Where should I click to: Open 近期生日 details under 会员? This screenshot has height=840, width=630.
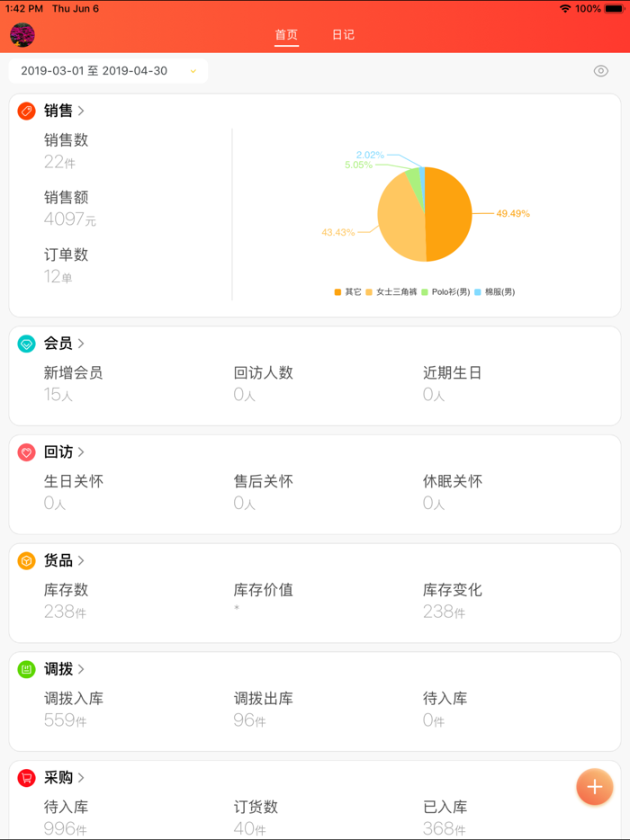click(x=454, y=382)
